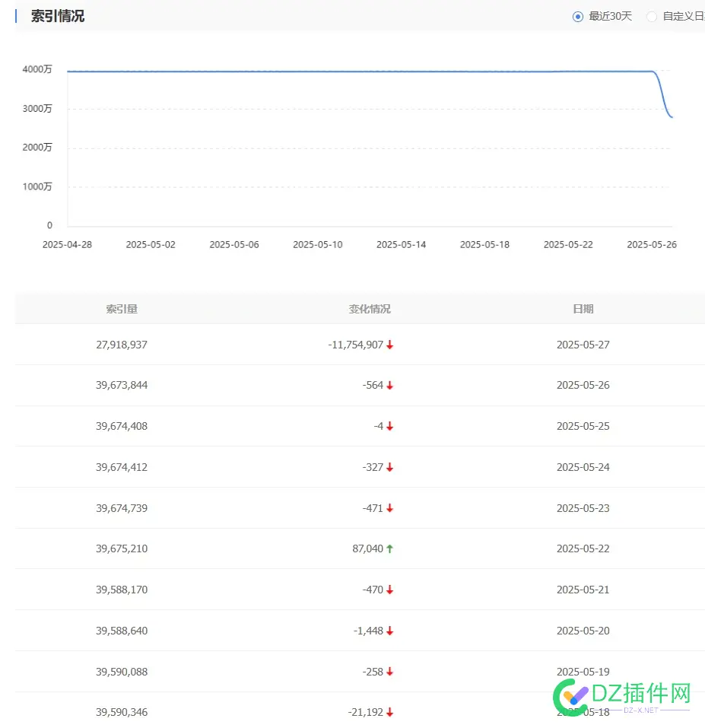Click the green up arrow beside 87,040
Screen dimensions: 705x728
coord(389,548)
